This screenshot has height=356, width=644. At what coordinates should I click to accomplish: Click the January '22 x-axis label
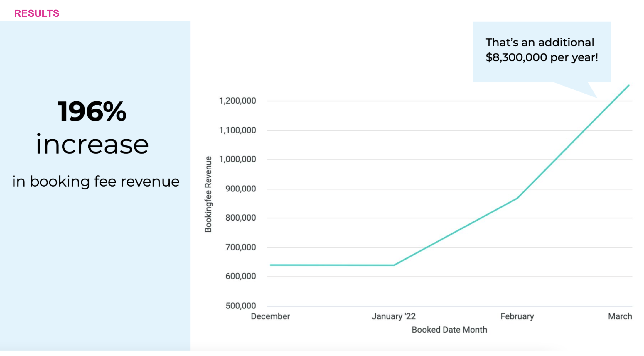(x=394, y=316)
